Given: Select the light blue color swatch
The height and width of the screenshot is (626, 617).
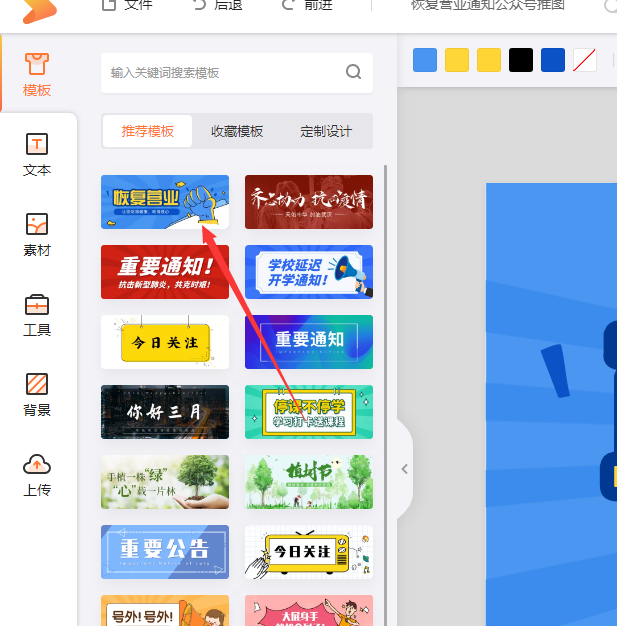Looking at the screenshot, I should click(425, 60).
